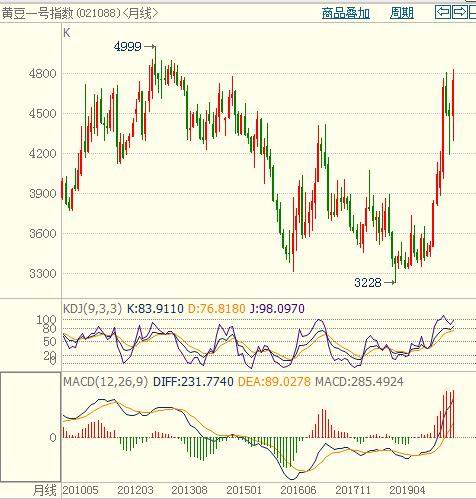The width and height of the screenshot is (476, 499).
Task: Click the K label in price pane
Action: 67,33
